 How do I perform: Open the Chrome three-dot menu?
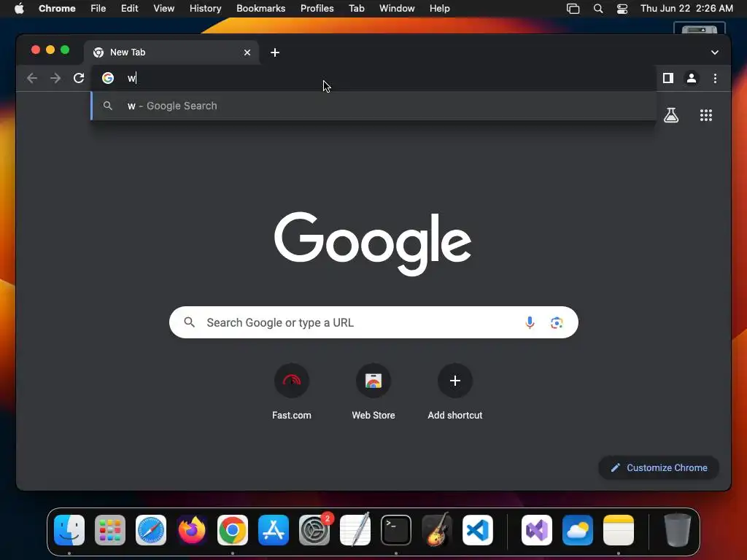[x=715, y=78]
